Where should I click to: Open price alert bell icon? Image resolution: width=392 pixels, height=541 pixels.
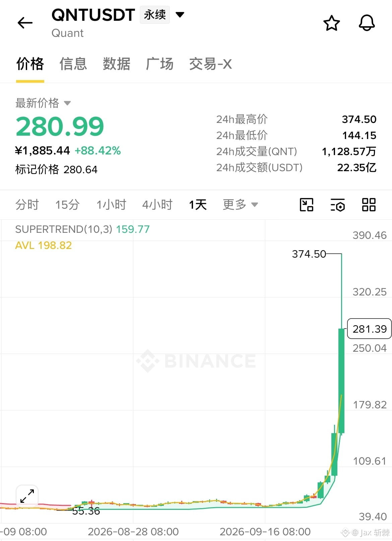(367, 23)
